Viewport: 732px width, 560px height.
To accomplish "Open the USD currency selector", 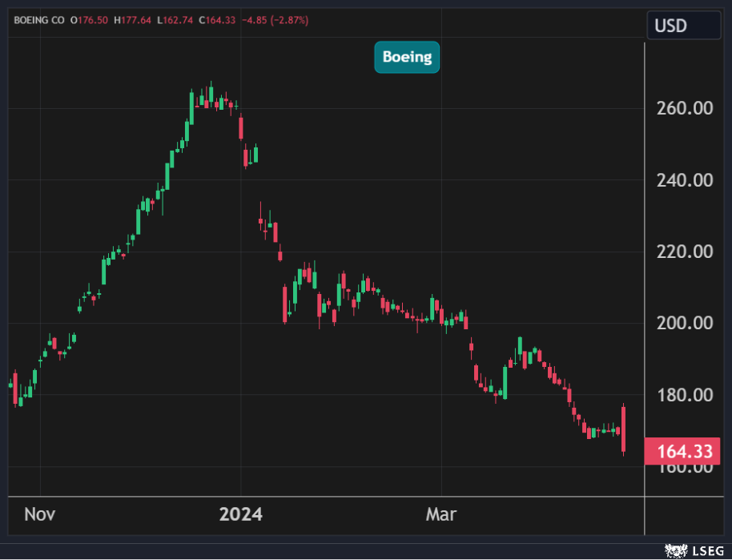I will pos(682,26).
